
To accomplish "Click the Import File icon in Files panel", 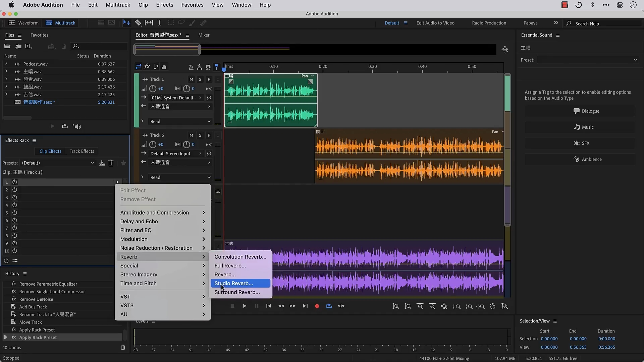I will (18, 46).
